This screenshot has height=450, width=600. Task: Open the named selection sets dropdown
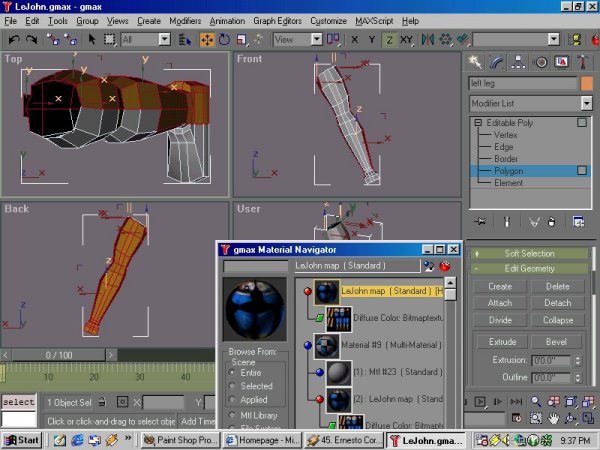(x=553, y=39)
